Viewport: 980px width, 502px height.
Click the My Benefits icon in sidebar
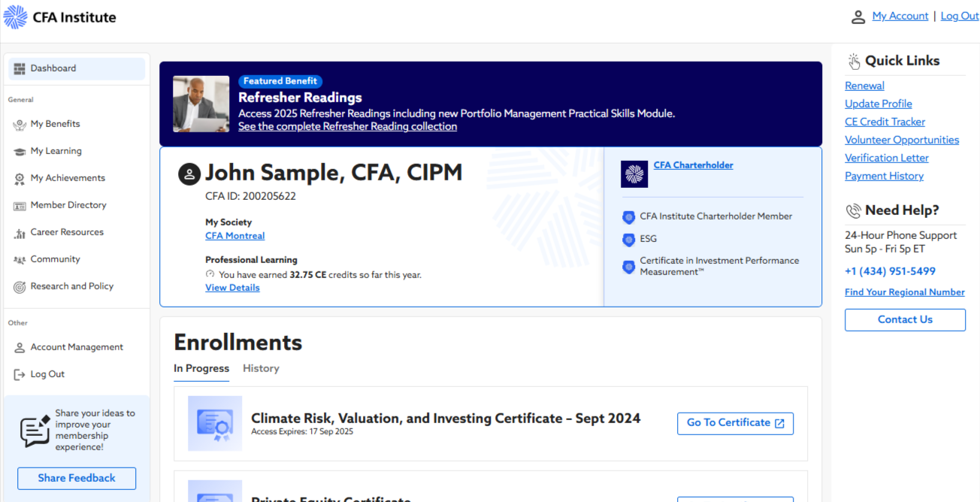(20, 124)
